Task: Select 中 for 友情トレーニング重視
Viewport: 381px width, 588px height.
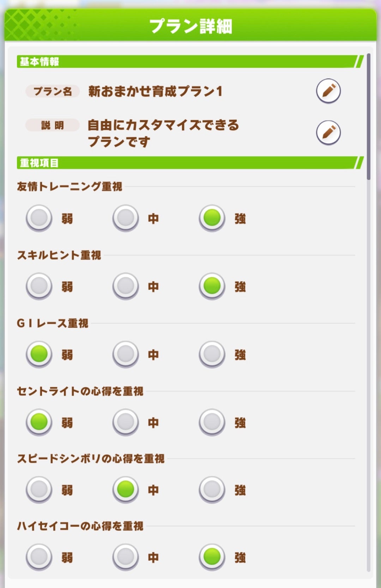Action: pyautogui.click(x=126, y=218)
